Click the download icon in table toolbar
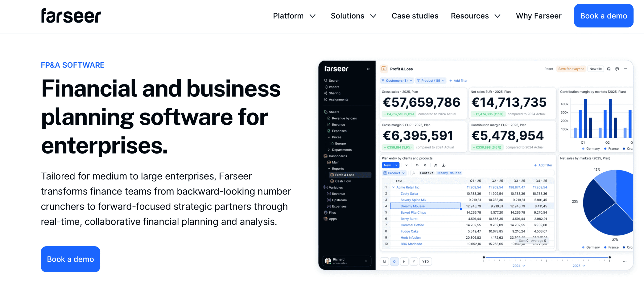 (444, 165)
